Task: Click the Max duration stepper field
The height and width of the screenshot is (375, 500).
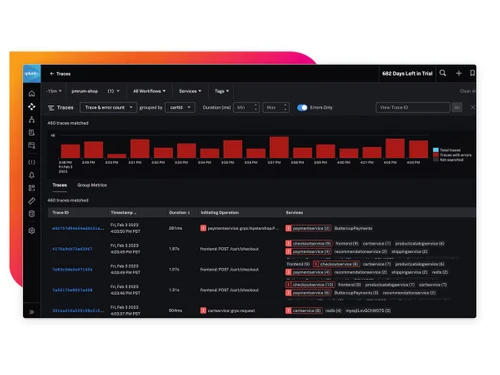Action: point(276,107)
